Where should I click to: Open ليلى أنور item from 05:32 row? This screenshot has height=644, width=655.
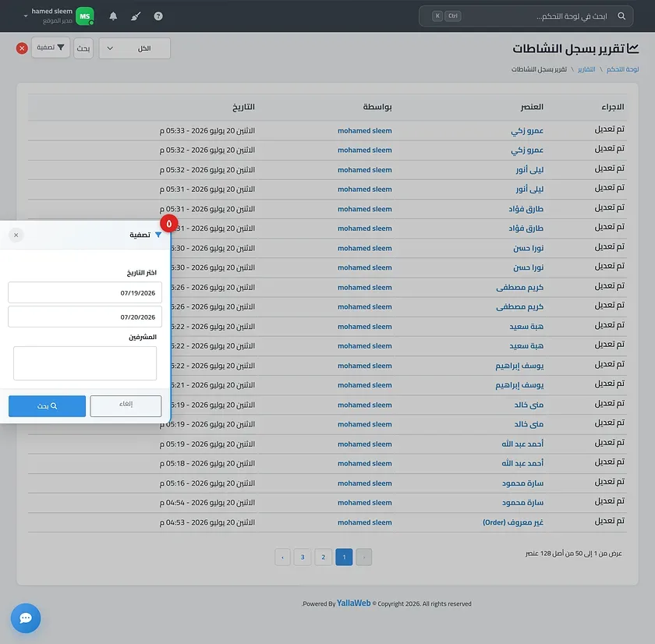529,169
